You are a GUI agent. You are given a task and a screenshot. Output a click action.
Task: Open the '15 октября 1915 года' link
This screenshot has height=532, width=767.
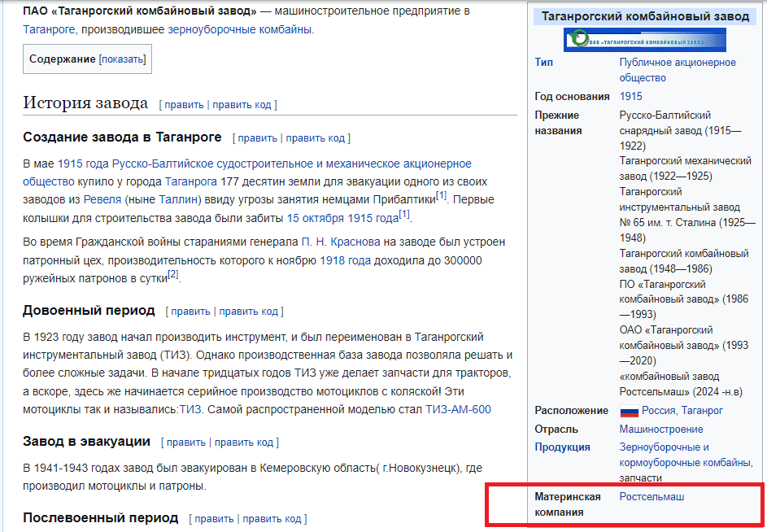point(343,218)
